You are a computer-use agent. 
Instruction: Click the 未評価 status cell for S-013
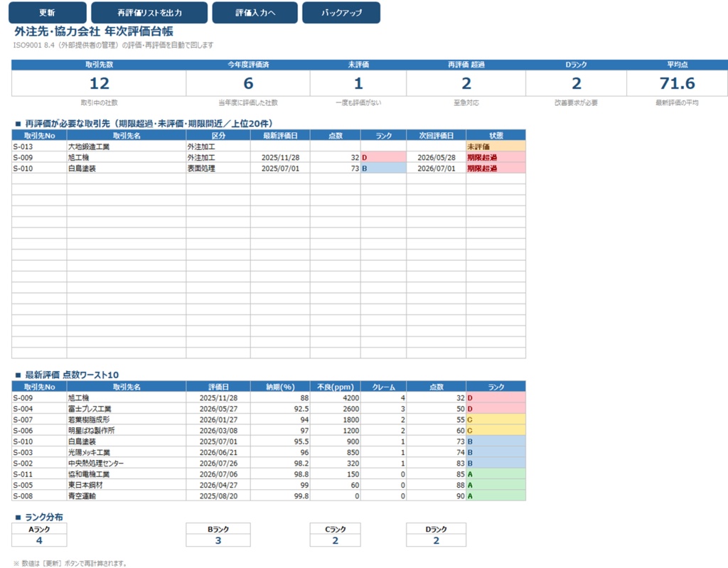point(496,146)
